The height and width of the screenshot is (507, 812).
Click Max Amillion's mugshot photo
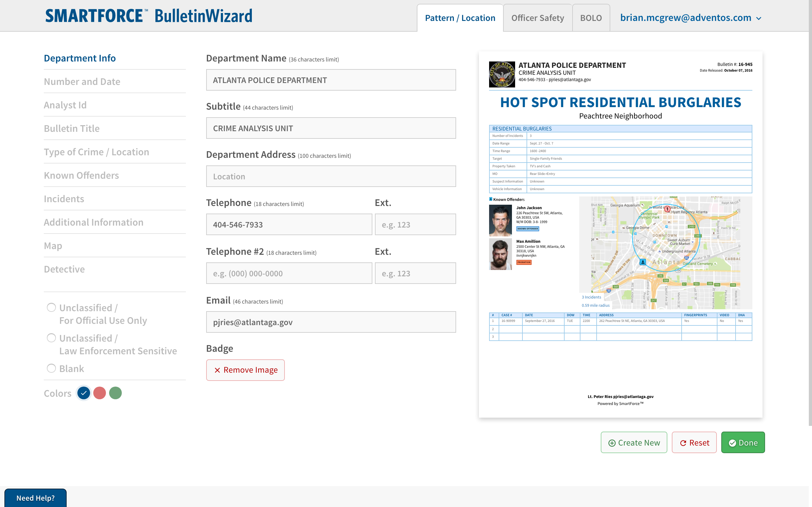[x=500, y=254]
